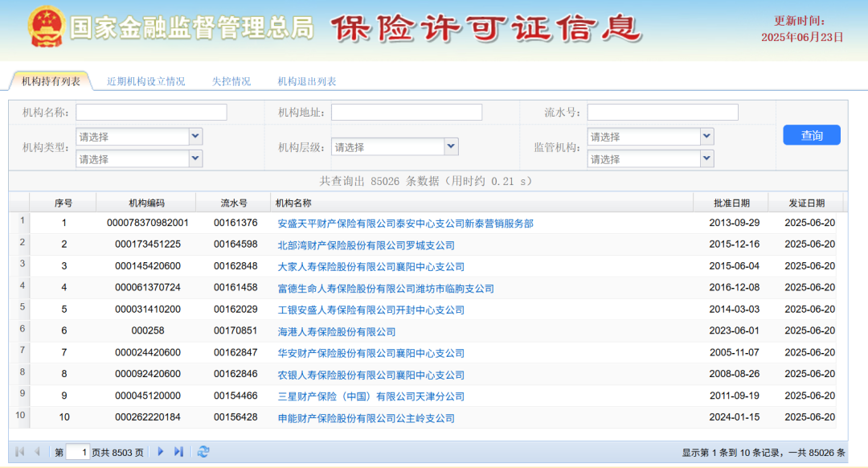This screenshot has width=868, height=468.
Task: Open first 机构类型 dropdown
Action: 194,136
